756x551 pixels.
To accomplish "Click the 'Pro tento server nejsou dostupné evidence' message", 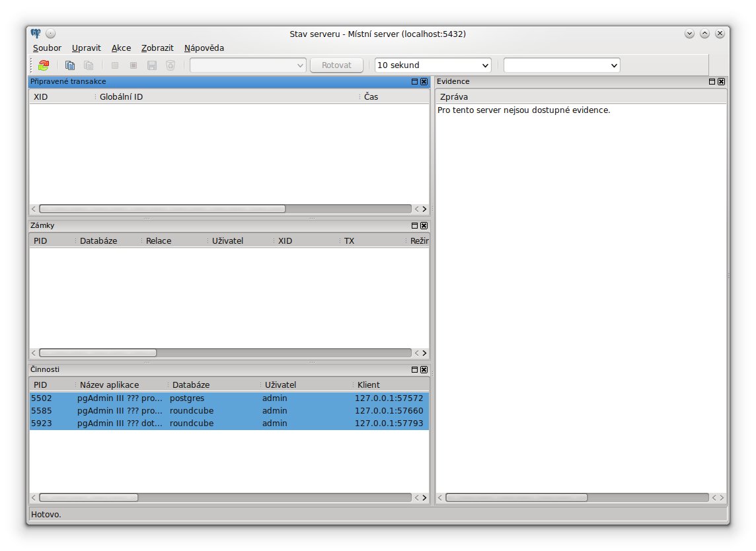I will pos(523,110).
